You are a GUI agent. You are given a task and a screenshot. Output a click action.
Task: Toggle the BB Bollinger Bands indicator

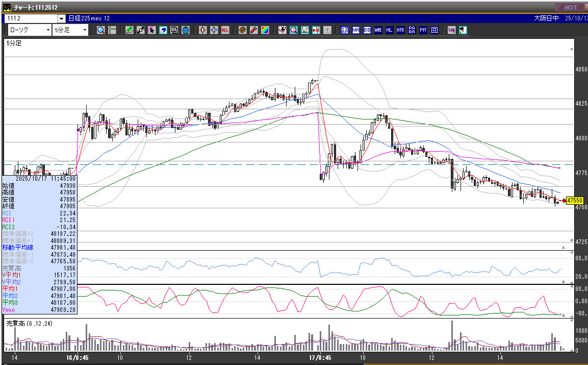tap(367, 30)
